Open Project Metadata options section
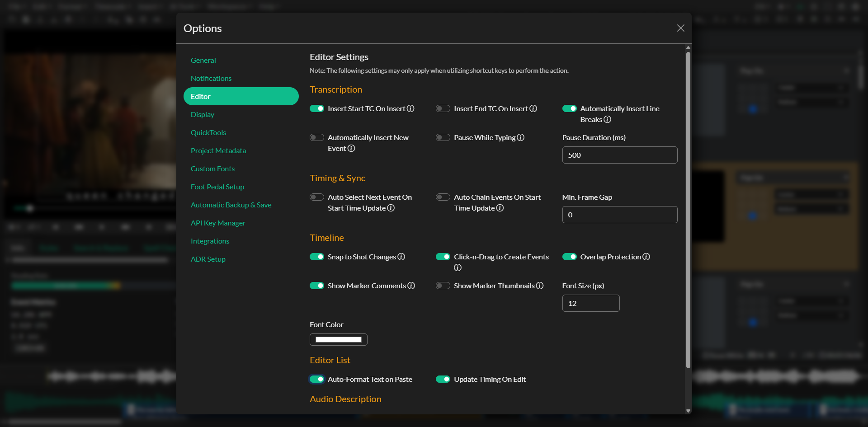The height and width of the screenshot is (427, 868). pos(241,150)
